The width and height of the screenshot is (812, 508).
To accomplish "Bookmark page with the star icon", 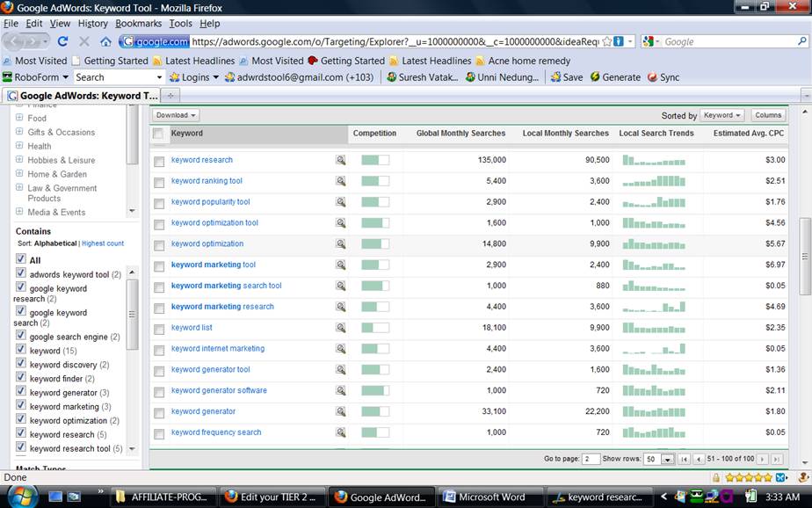I will 607,41.
